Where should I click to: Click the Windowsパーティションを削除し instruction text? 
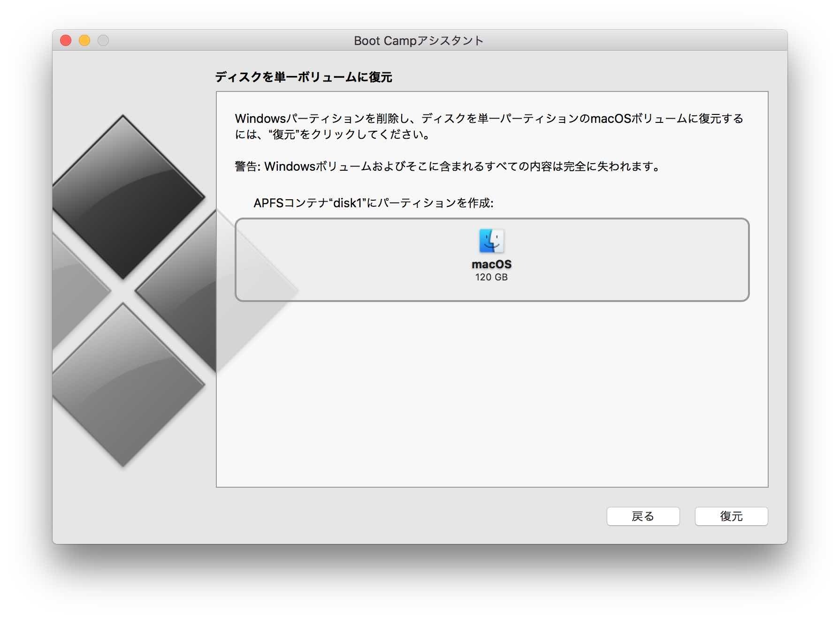489,127
